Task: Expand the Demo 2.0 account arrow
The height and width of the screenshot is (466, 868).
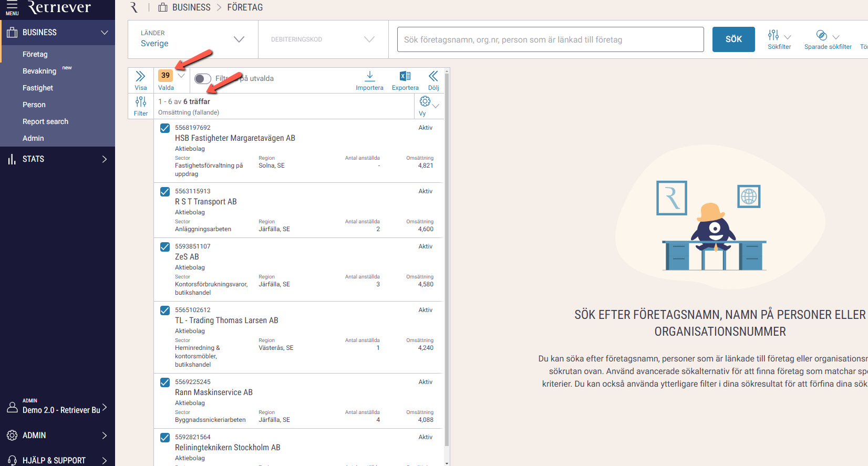Action: tap(105, 407)
